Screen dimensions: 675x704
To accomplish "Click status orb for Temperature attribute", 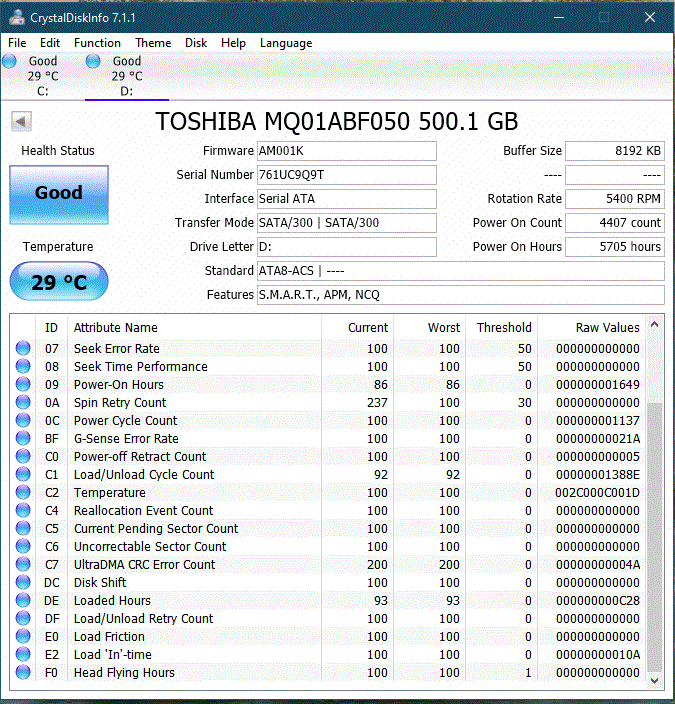I will 23,493.
